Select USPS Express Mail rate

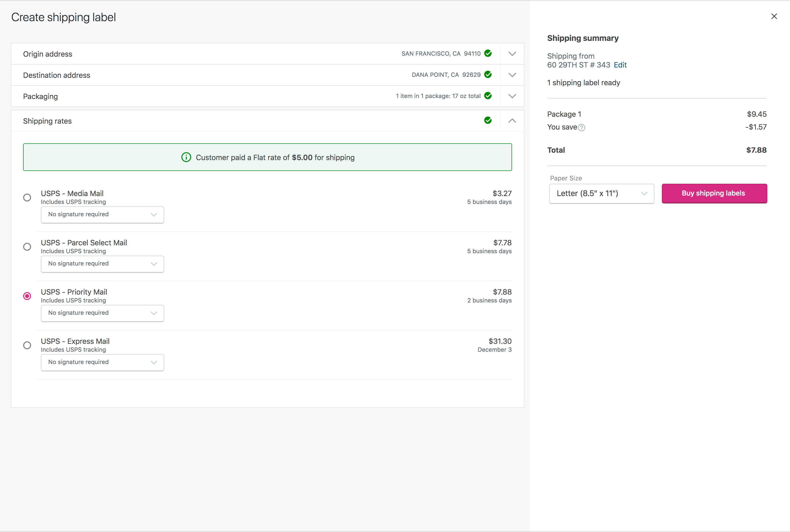[x=27, y=345]
